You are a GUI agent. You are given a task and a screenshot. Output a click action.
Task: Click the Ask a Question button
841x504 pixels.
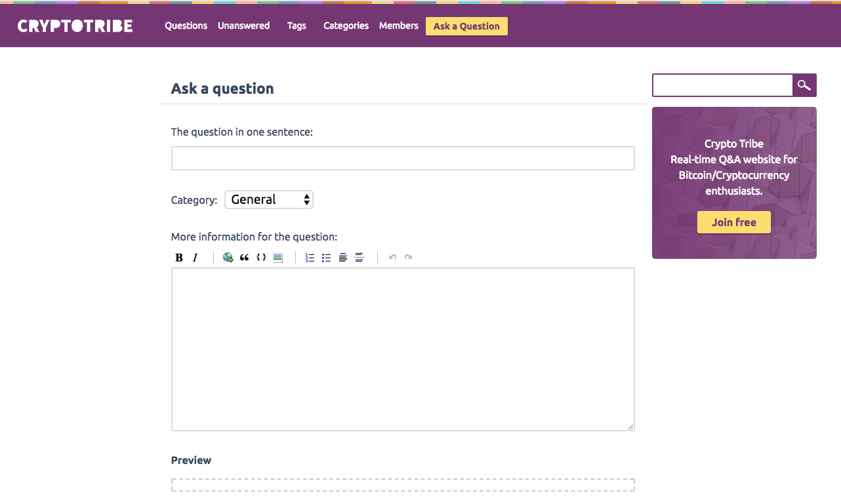(x=466, y=26)
